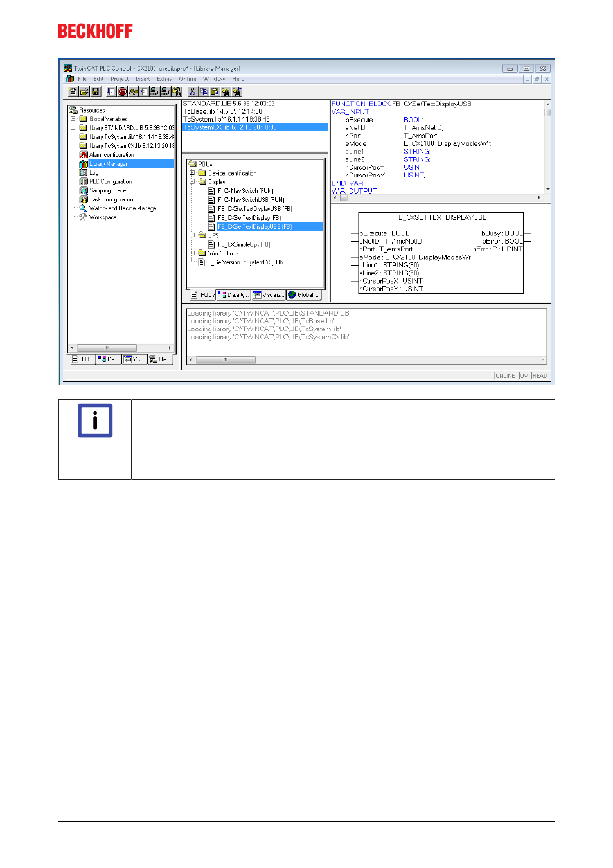Click the Save toolbar icon
Screen dimensions: 613x868
95,91
